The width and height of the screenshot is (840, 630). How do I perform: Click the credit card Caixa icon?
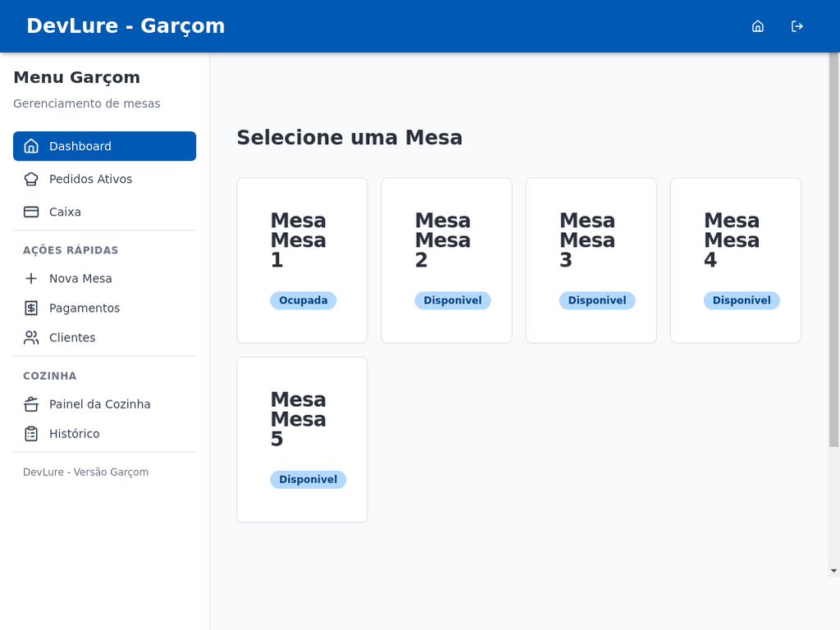pyautogui.click(x=31, y=212)
